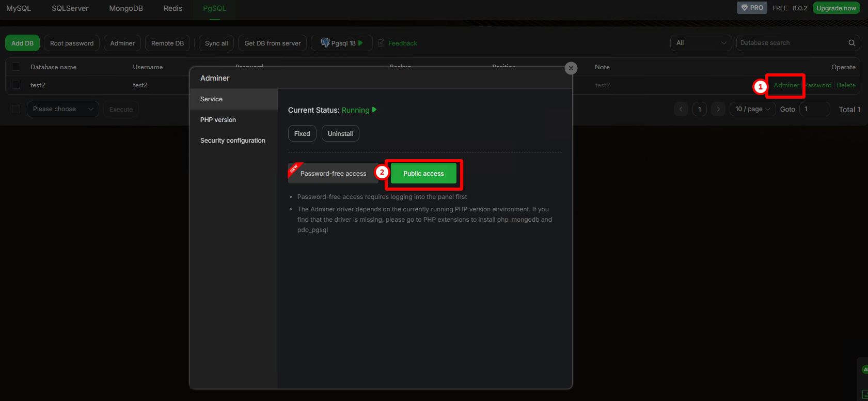Toggle the select-all checkbox in table header
The image size is (868, 401).
point(16,67)
